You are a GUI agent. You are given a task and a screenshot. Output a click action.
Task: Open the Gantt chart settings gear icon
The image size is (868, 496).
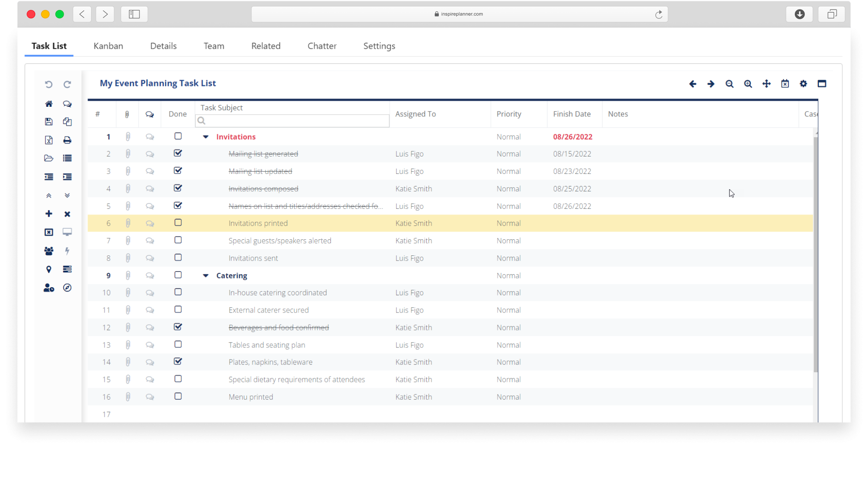coord(803,84)
